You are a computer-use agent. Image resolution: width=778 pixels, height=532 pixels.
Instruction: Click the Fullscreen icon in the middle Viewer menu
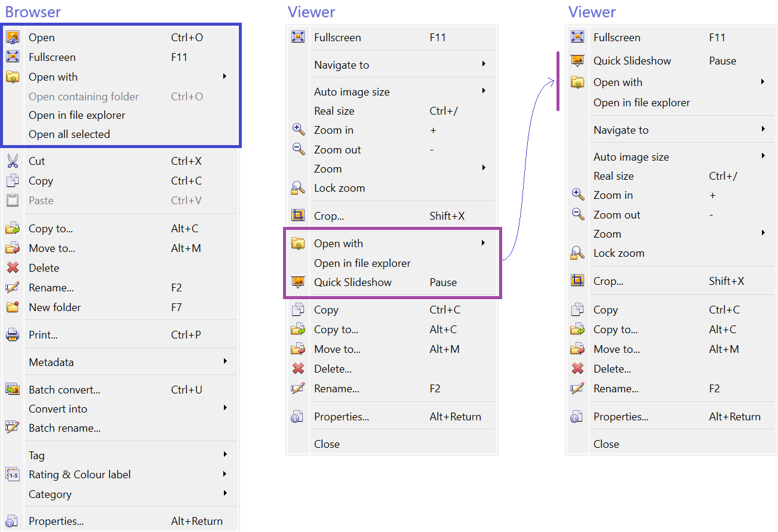[x=298, y=38]
